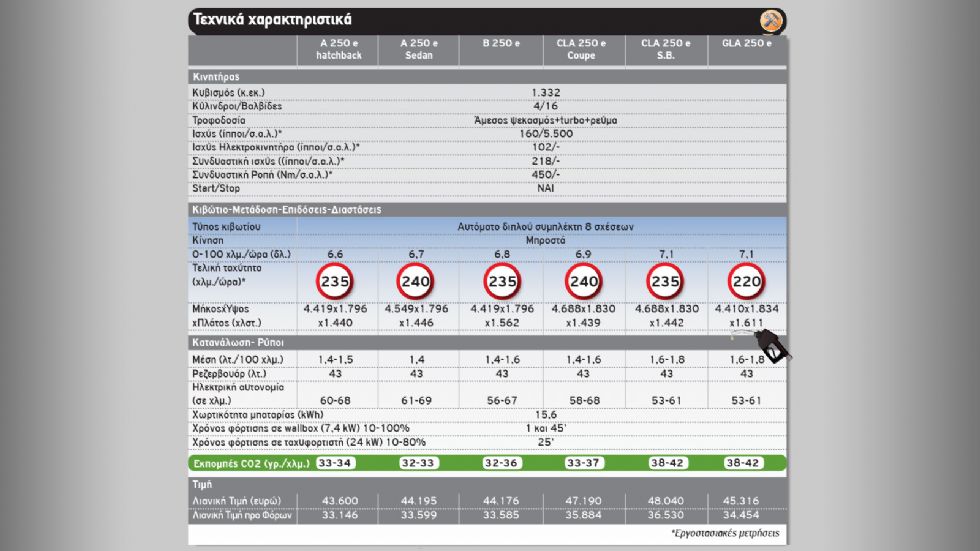Viewport: 980px width, 551px height.
Task: Click the 220 speed sign for GLA 250 e
Action: (746, 282)
